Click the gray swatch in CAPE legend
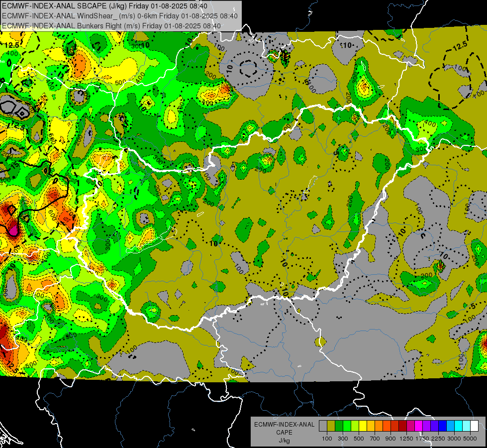The height and width of the screenshot is (448, 487). pyautogui.click(x=323, y=426)
